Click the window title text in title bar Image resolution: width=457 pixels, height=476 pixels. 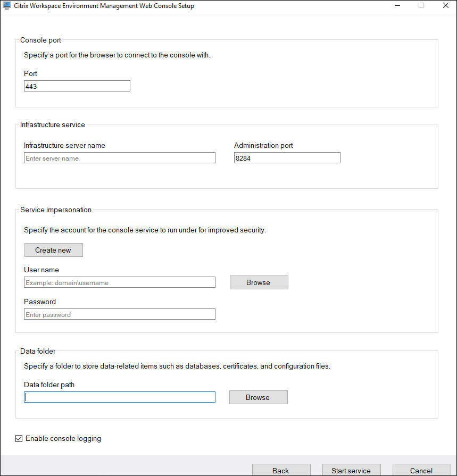click(104, 6)
